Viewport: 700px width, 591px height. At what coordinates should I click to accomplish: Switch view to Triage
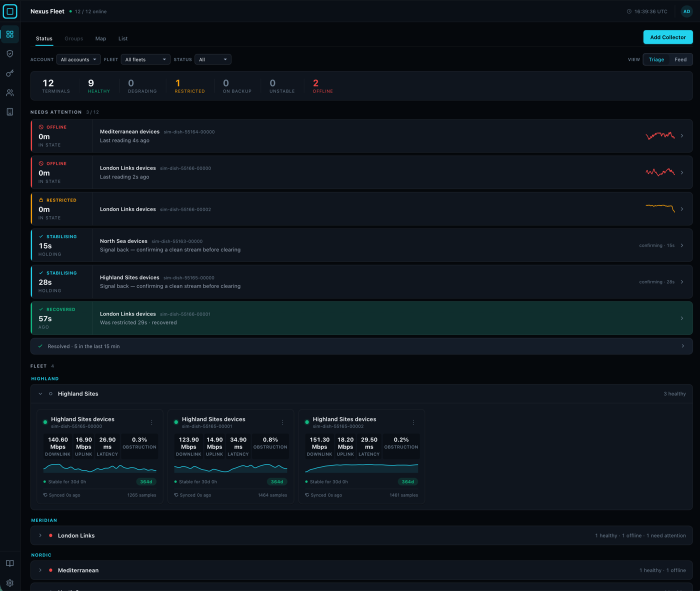coord(656,59)
